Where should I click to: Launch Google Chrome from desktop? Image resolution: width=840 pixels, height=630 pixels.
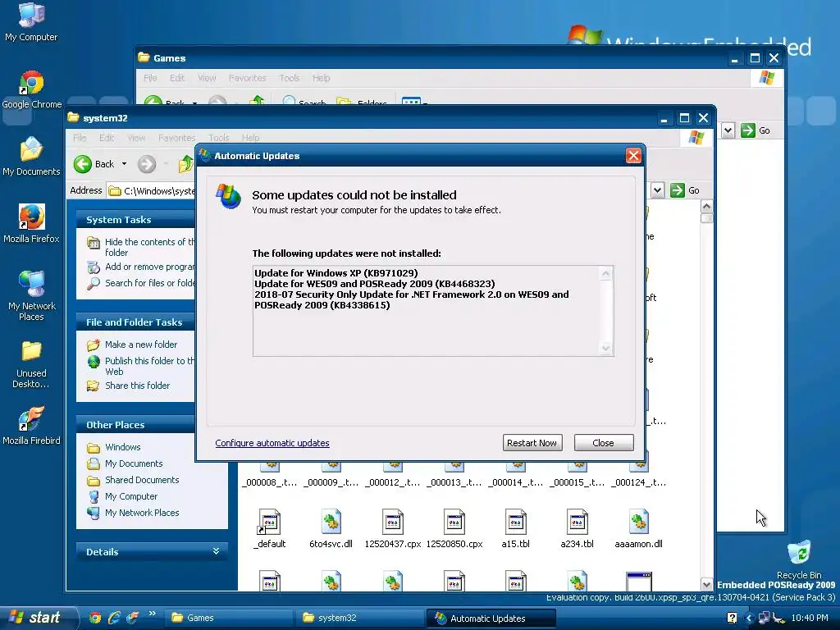(31, 89)
